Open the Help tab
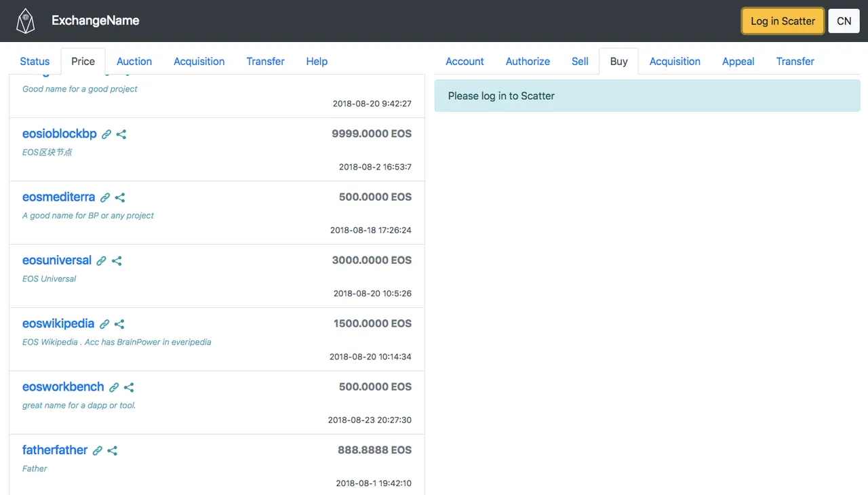This screenshot has height=495, width=868. pos(317,61)
